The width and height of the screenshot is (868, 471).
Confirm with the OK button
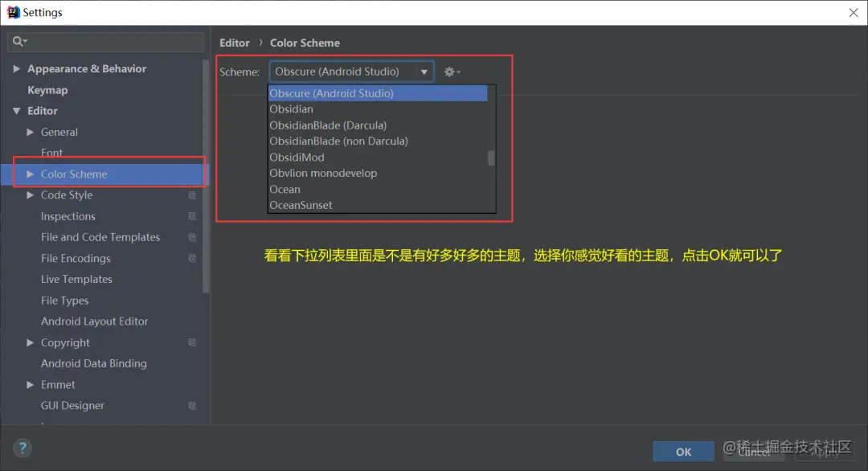(684, 452)
